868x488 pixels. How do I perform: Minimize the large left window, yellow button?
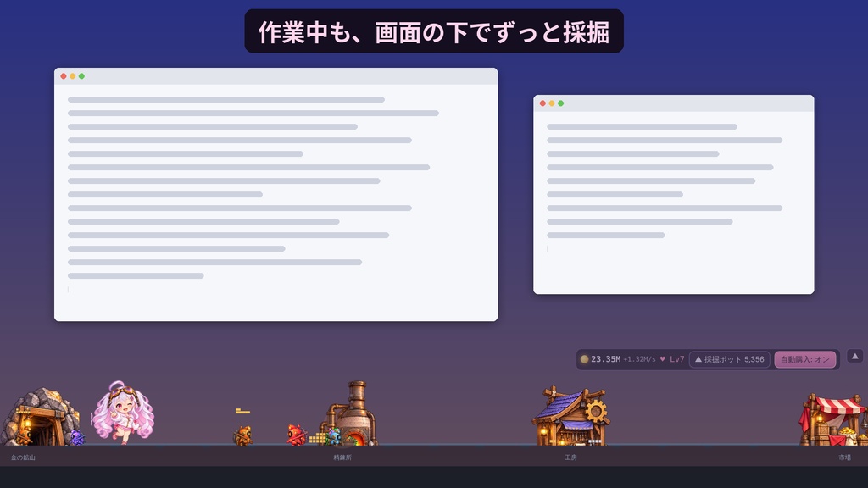[73, 76]
